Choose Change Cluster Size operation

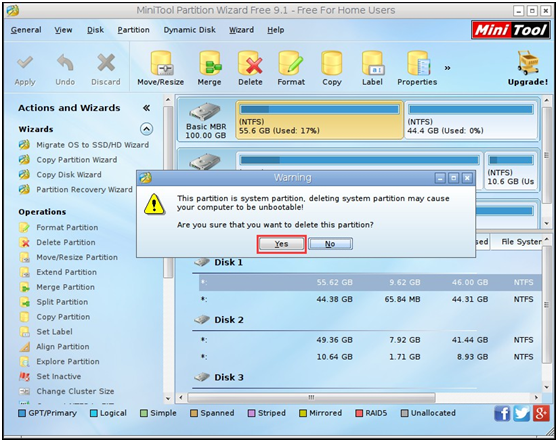[x=75, y=391]
